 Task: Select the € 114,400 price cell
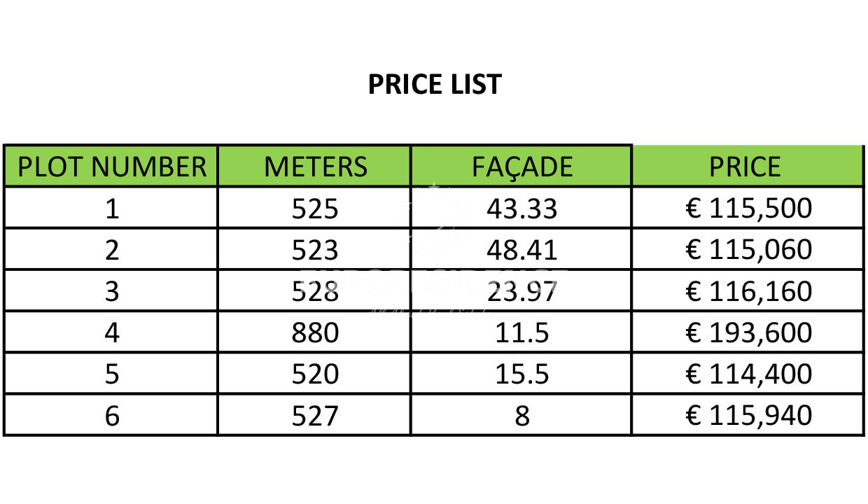[748, 373]
